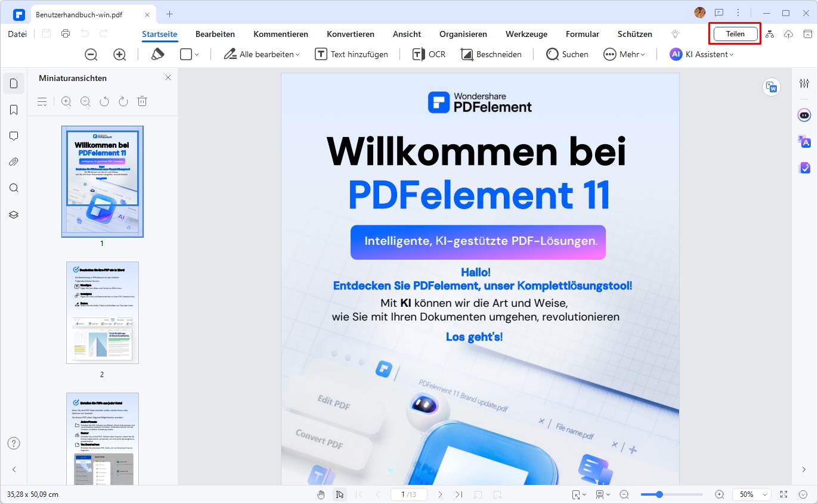Open the shape tool dropdown arrow
Viewport: 818px width, 504px height.
coord(197,55)
